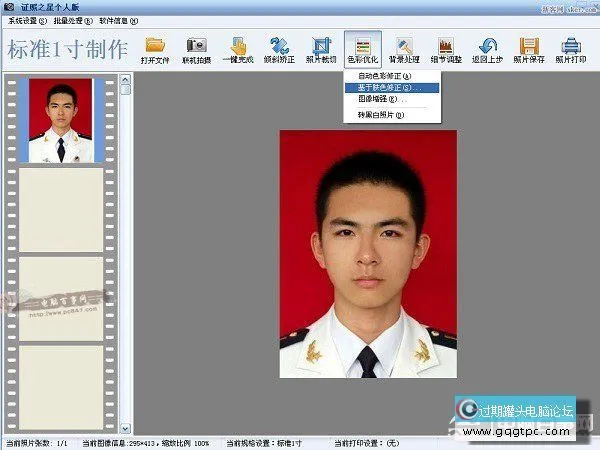Select the first photo thumbnail in filmstrip
The image size is (600, 450).
[x=61, y=121]
